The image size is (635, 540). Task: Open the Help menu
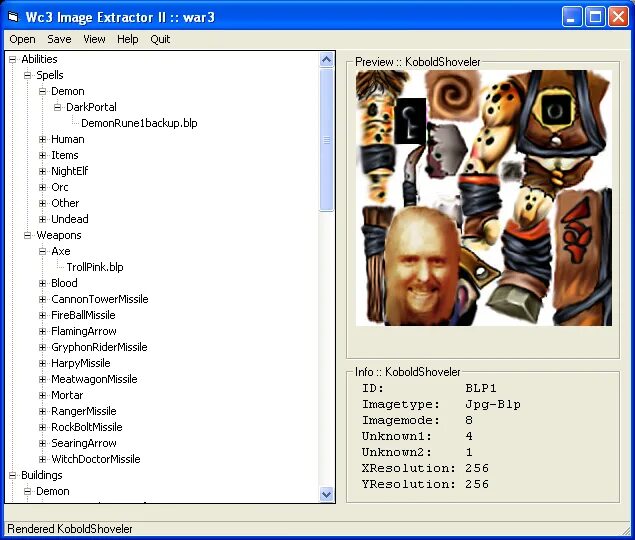click(x=128, y=39)
